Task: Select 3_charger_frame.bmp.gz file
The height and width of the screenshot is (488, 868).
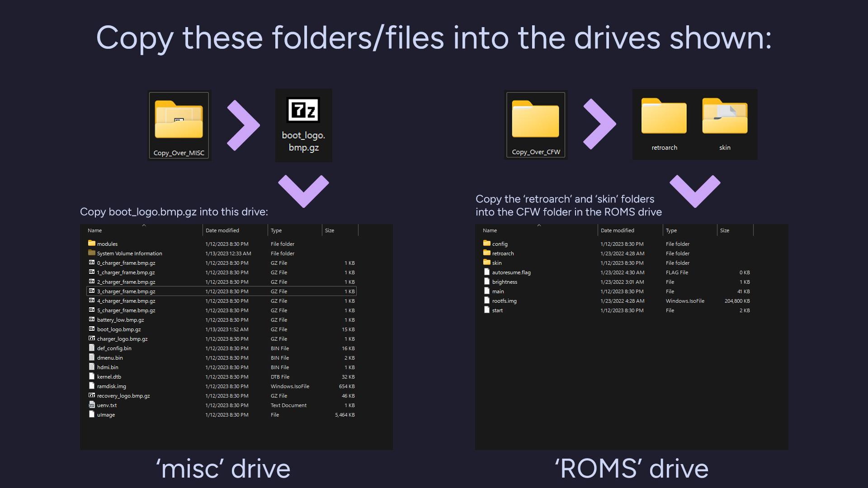Action: [222, 291]
